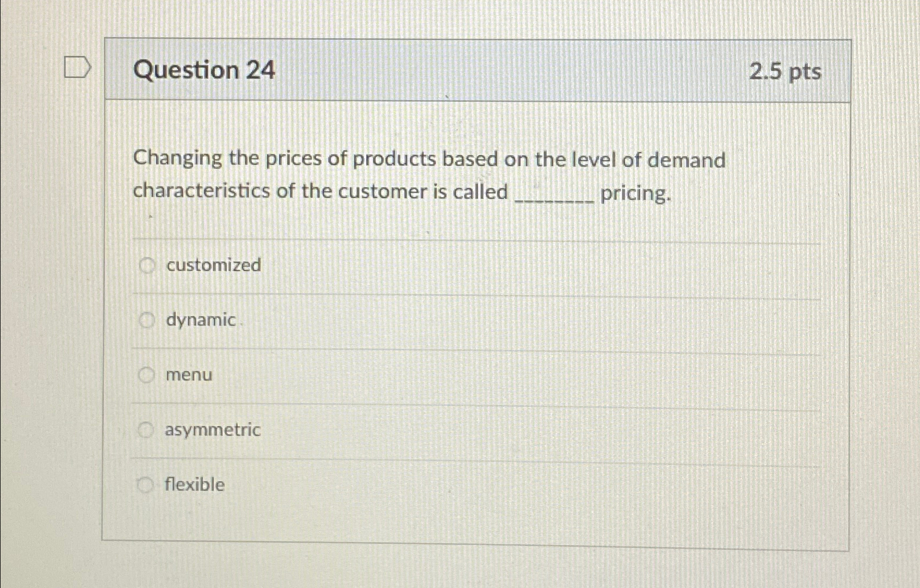Select the 'asymmetric' radio button

point(146,430)
